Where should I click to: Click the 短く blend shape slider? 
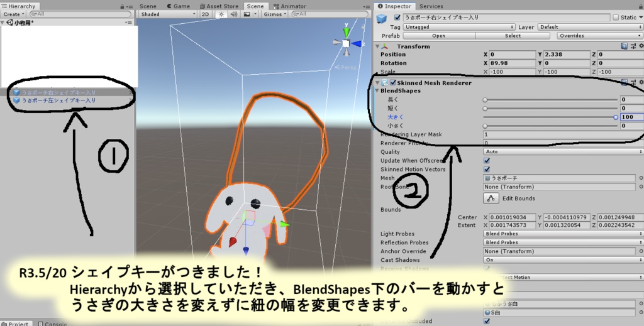551,109
